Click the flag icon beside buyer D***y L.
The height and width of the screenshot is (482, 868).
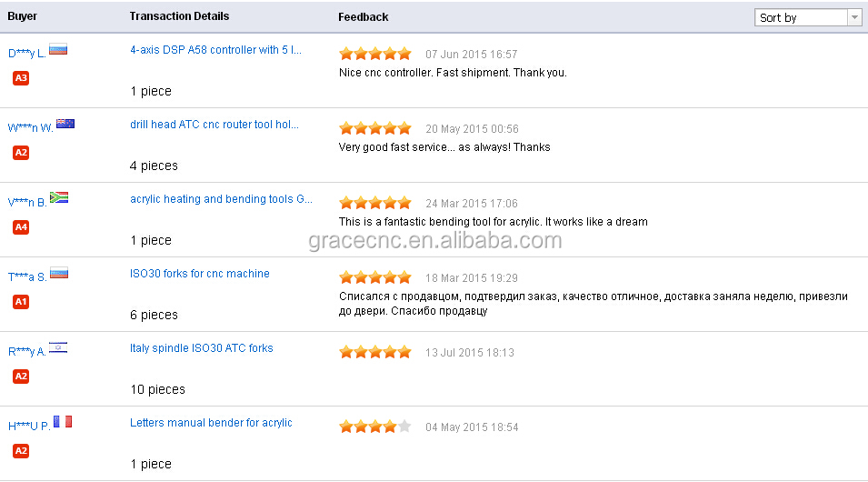click(58, 50)
